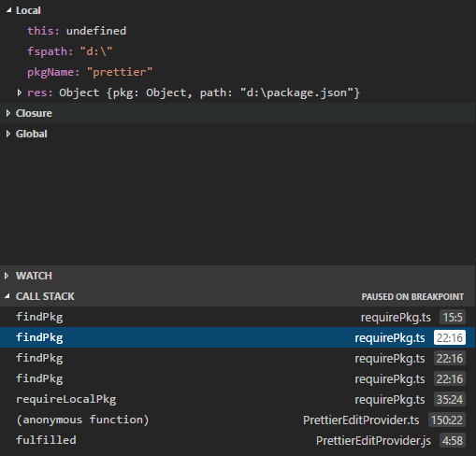Screen dimensions: 476x456
Task: Select the fourth findPkg stack frame
Action: (x=238, y=378)
